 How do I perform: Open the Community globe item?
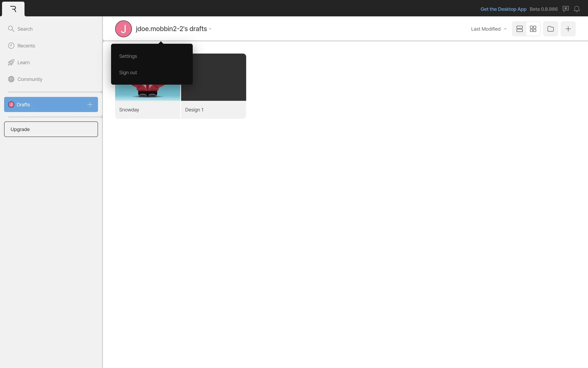(29, 79)
